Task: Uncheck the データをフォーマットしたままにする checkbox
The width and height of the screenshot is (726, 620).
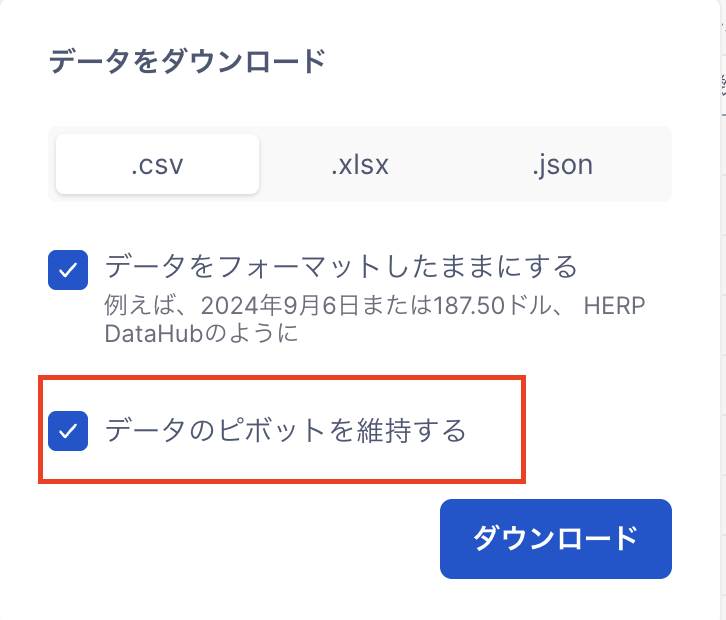Action: [68, 270]
